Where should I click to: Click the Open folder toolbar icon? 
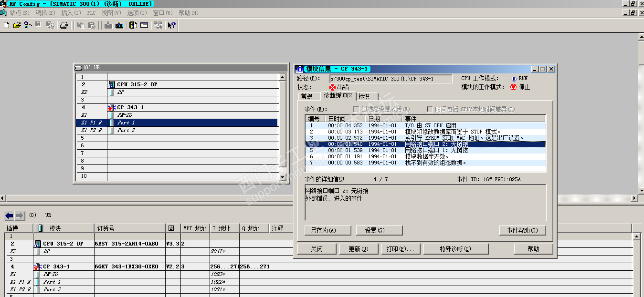click(x=17, y=25)
